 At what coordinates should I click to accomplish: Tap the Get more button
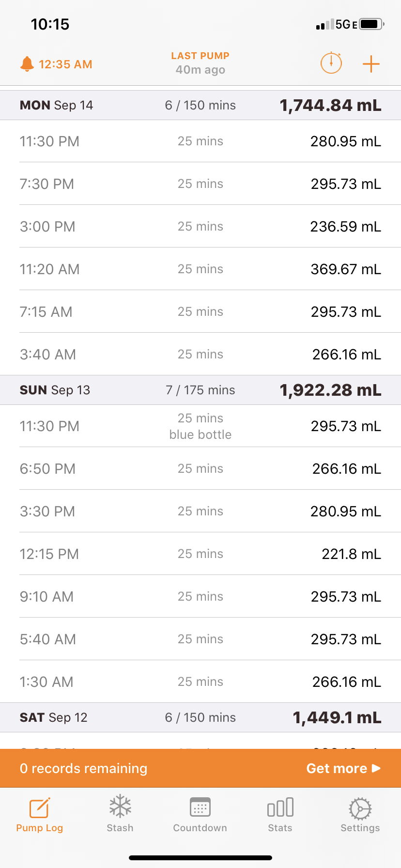tap(343, 768)
